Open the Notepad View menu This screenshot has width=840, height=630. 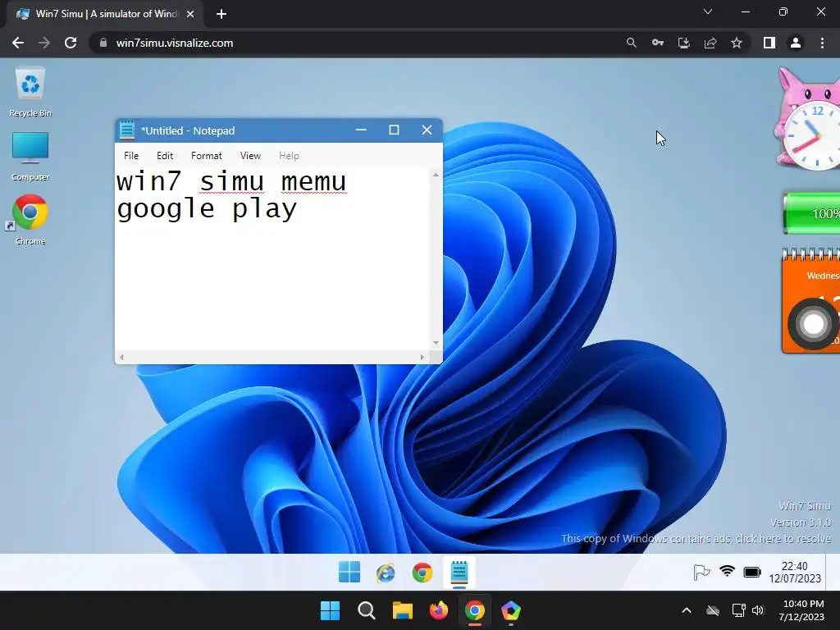[250, 155]
